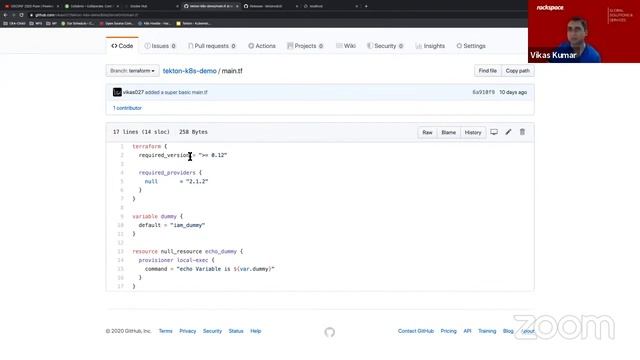Viewport: 640px width, 360px height.
Task: Click the browser Reload icon
Action: (x=22, y=15)
